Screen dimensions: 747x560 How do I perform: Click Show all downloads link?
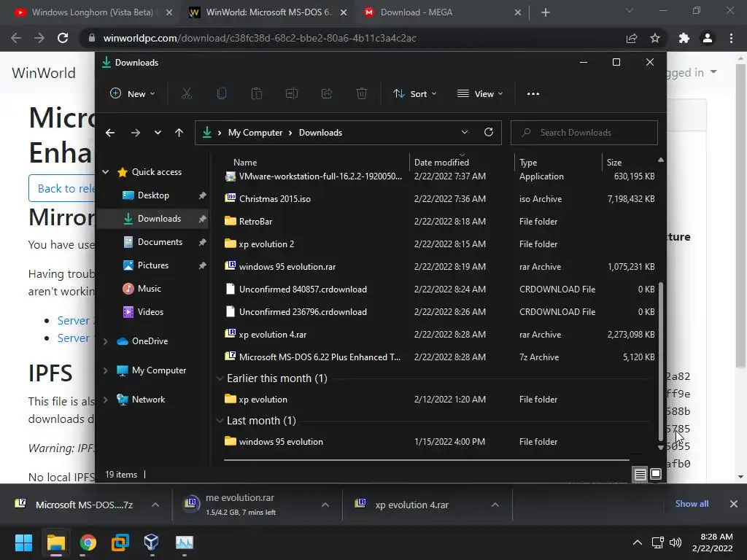click(692, 504)
